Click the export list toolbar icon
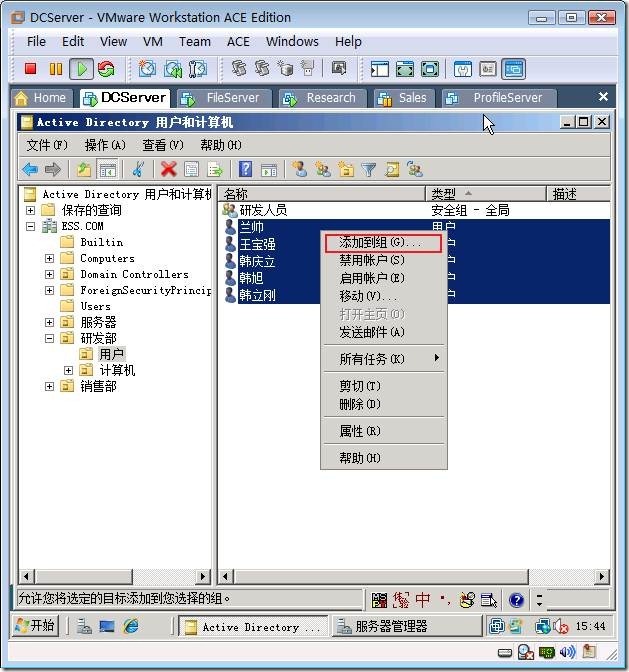The image size is (629, 672). point(215,170)
